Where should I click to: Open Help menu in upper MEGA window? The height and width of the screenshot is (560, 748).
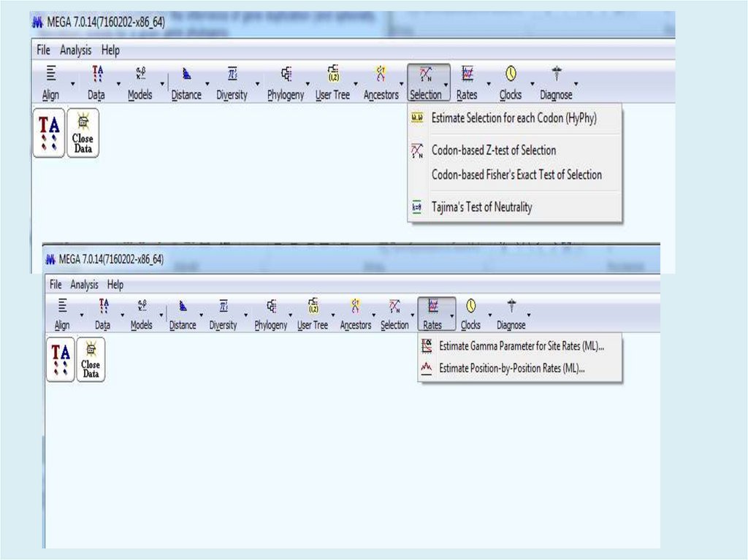coord(110,50)
